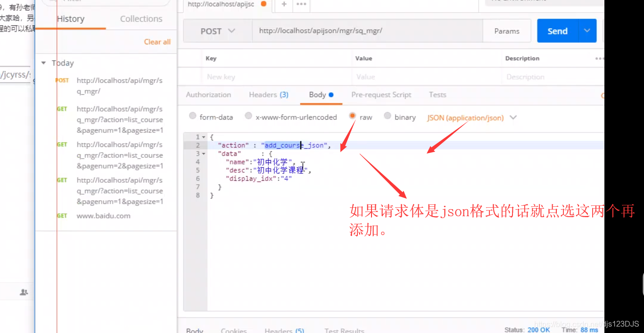Click the Key column header
Viewport: 644px width, 333px height.
coord(211,58)
